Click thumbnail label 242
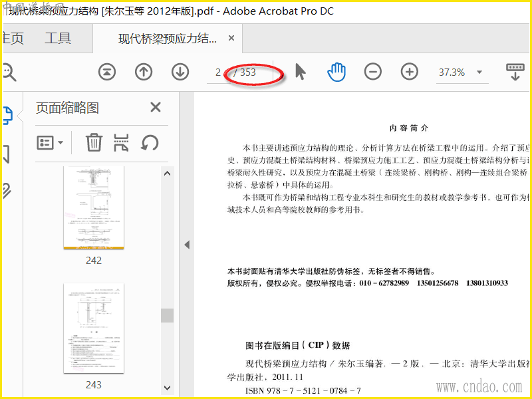The width and height of the screenshot is (532, 399). click(x=94, y=260)
